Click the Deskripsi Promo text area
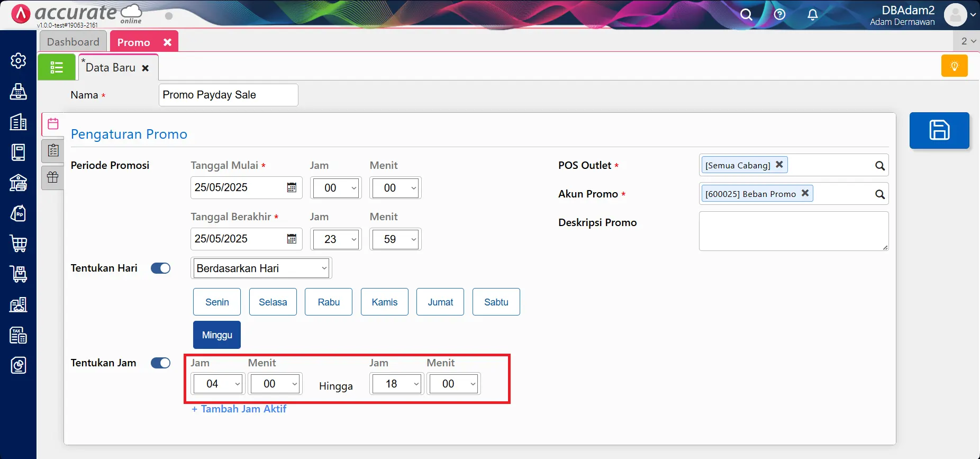 (x=794, y=231)
